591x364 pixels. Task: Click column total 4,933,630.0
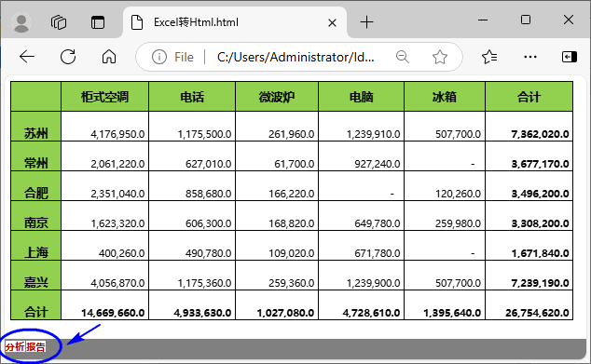pos(202,313)
